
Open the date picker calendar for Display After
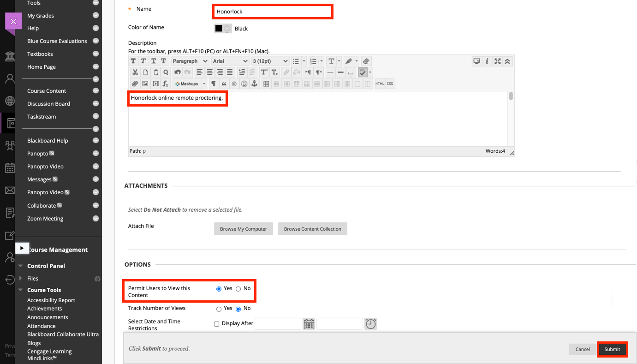(x=309, y=324)
